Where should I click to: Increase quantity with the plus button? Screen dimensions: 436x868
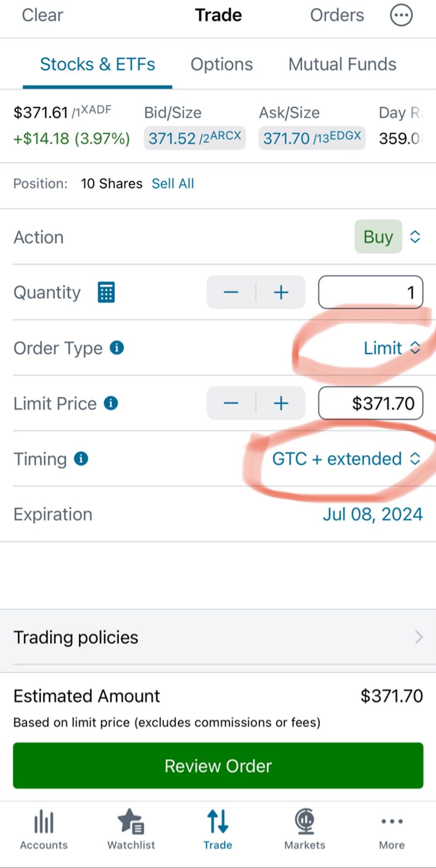click(281, 292)
